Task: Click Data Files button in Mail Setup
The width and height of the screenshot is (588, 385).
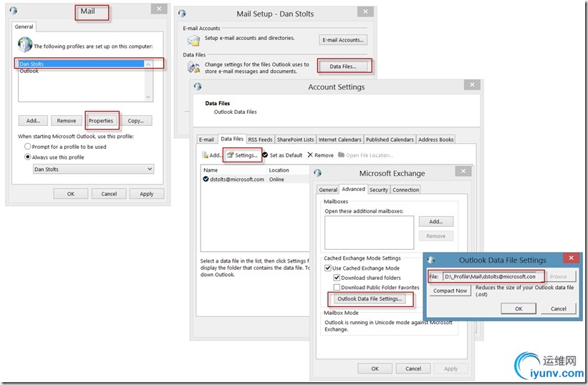Action: [343, 67]
